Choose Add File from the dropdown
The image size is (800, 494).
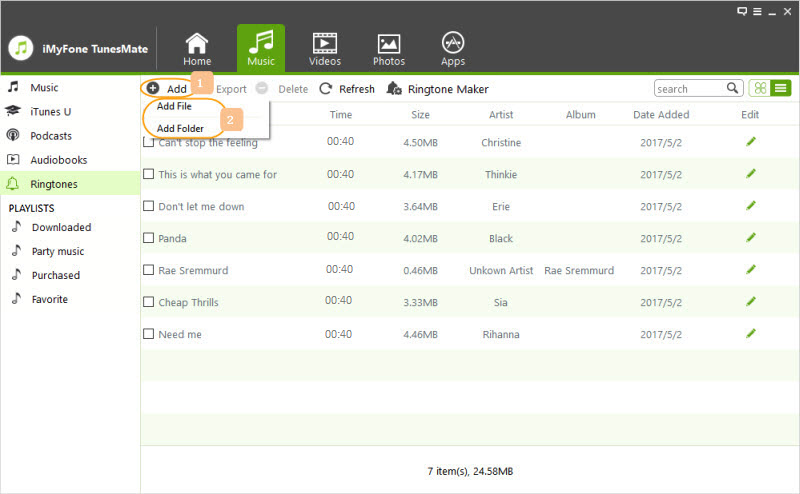point(174,106)
